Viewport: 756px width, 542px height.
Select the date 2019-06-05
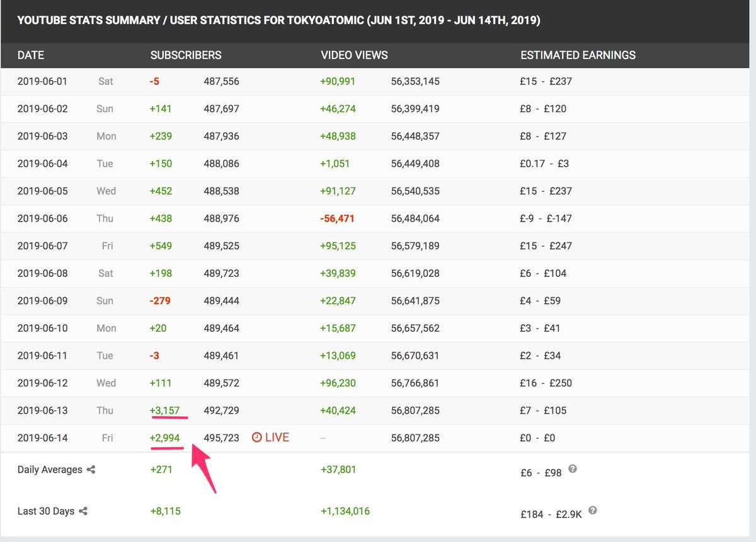coord(42,191)
